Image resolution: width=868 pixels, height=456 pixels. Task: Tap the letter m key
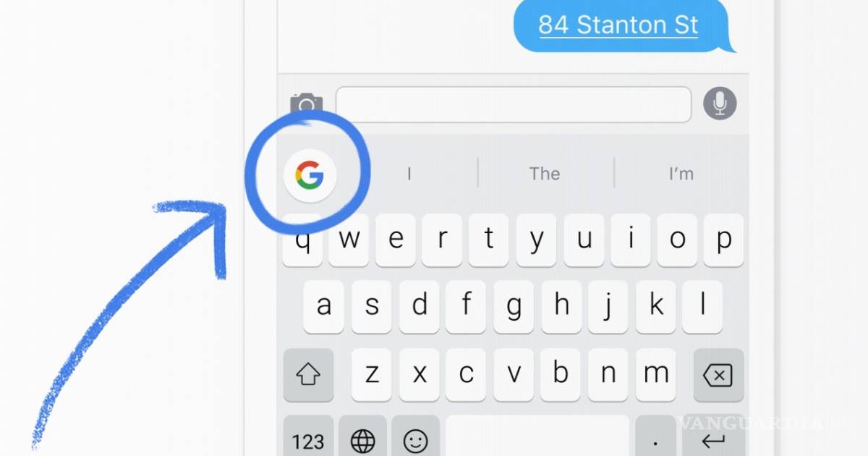point(656,375)
